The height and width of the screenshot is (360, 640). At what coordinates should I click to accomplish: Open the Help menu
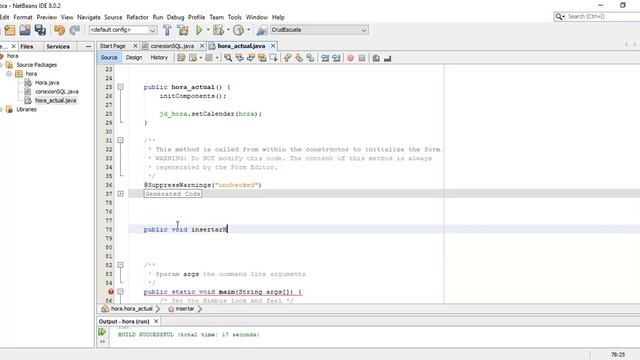(278, 17)
